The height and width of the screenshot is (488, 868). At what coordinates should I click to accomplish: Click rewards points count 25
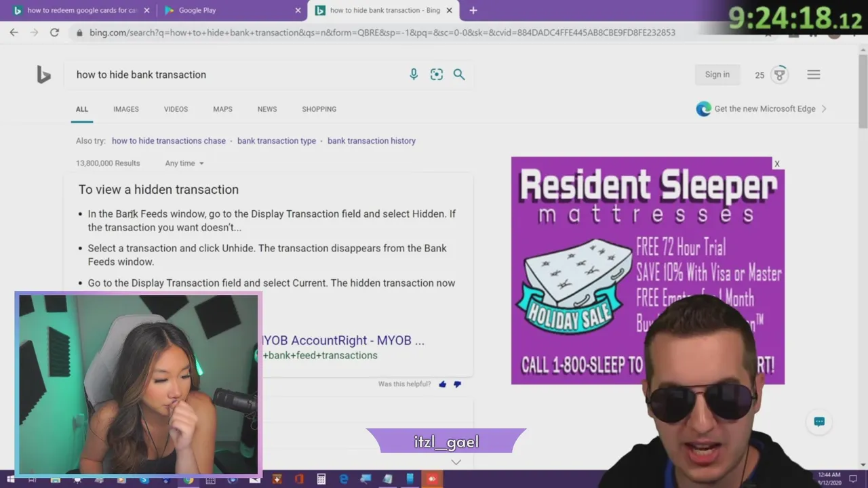click(x=759, y=75)
